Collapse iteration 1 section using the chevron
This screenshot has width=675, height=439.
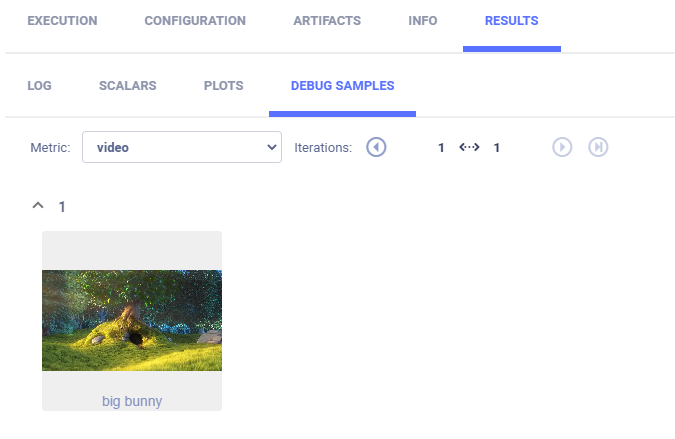[x=38, y=206]
